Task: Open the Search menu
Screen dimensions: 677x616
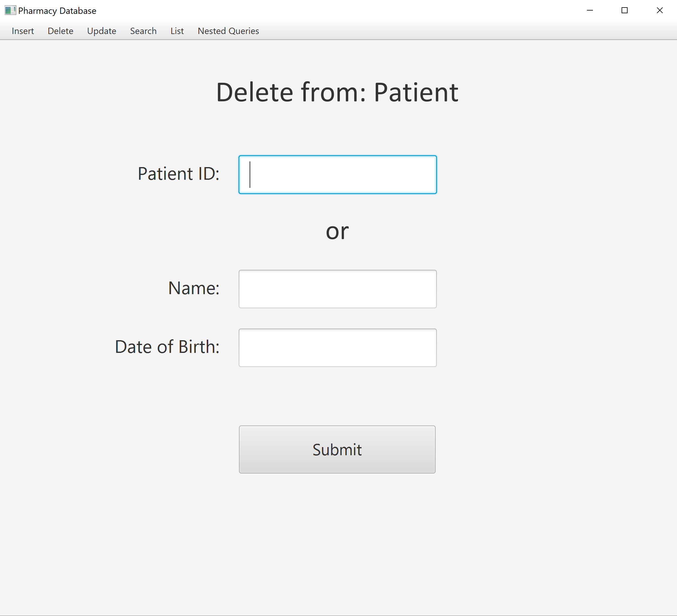Action: [x=143, y=31]
